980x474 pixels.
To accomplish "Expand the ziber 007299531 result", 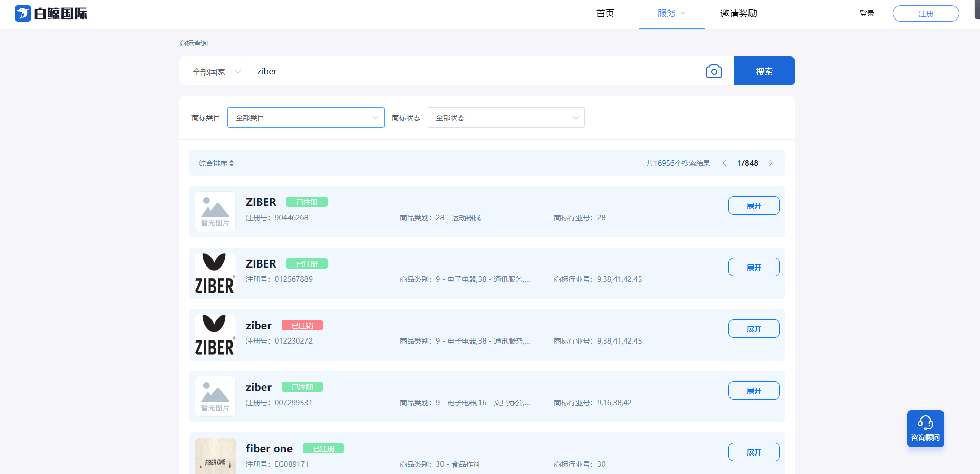I will [x=754, y=390].
